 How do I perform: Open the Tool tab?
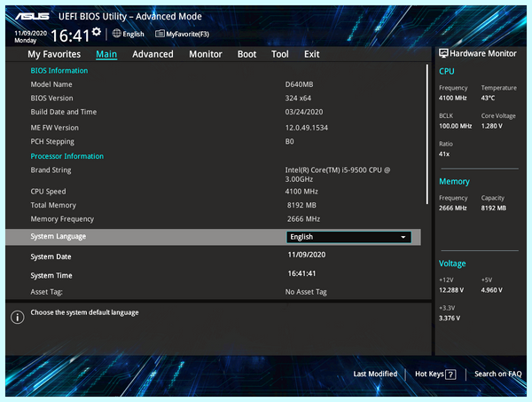pos(280,54)
